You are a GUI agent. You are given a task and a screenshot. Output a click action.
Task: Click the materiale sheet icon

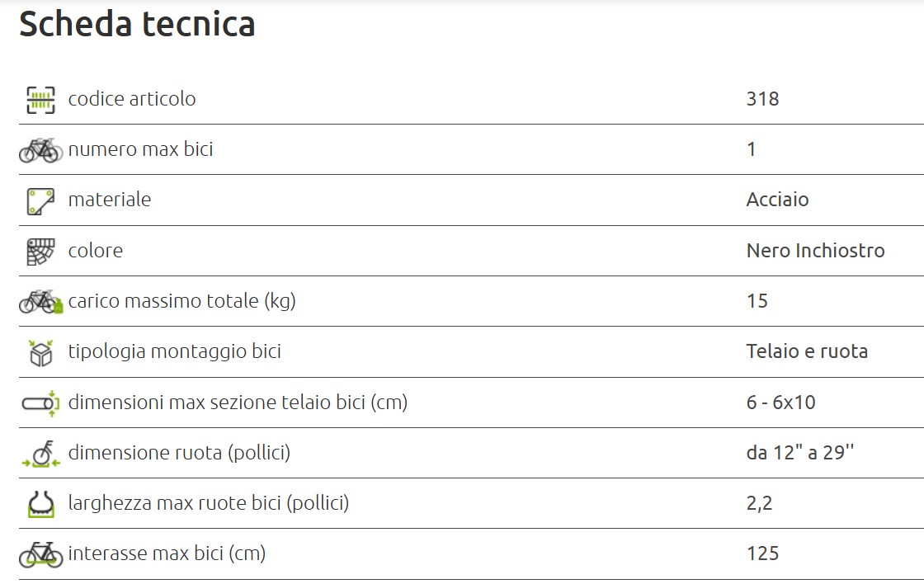(40, 201)
